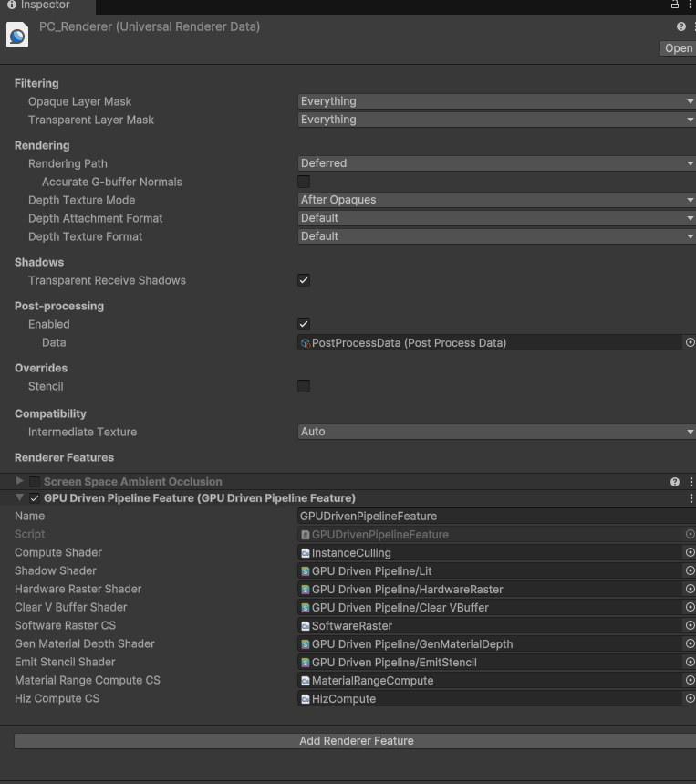Open object picker for Hiz Compute CS
The image size is (696, 784).
[x=690, y=698]
